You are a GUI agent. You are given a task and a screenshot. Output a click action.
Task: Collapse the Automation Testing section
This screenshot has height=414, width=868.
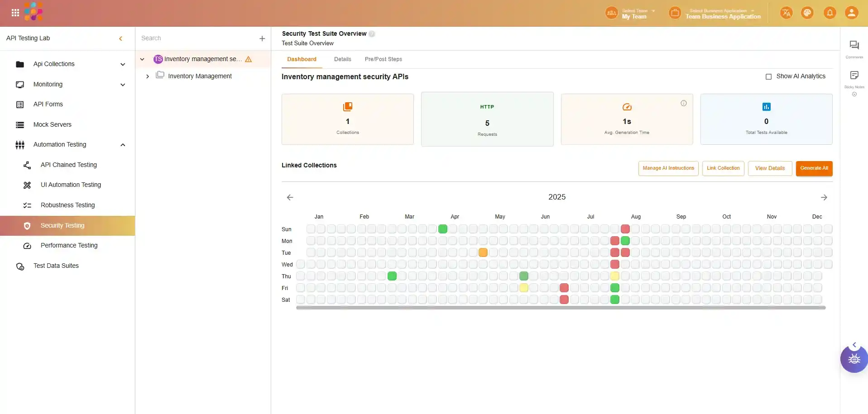(x=123, y=145)
